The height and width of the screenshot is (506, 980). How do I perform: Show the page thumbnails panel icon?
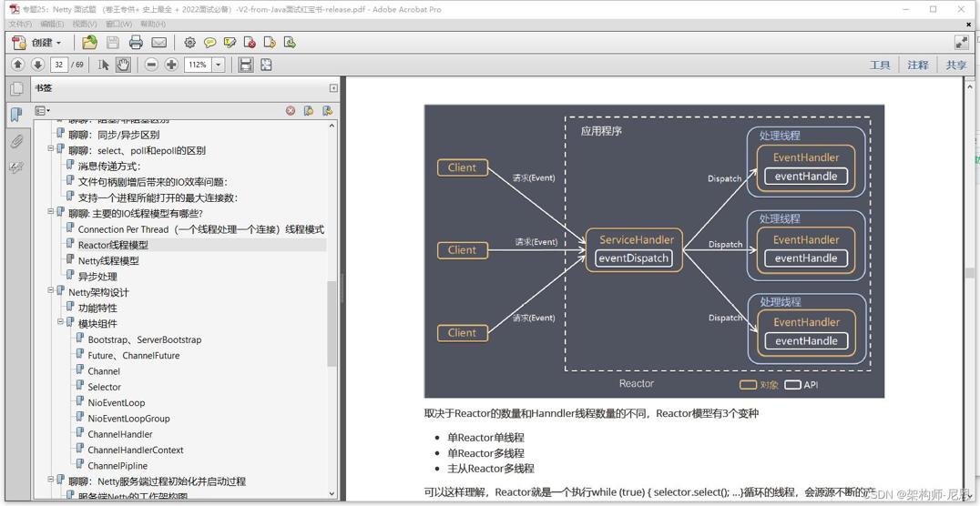16,88
